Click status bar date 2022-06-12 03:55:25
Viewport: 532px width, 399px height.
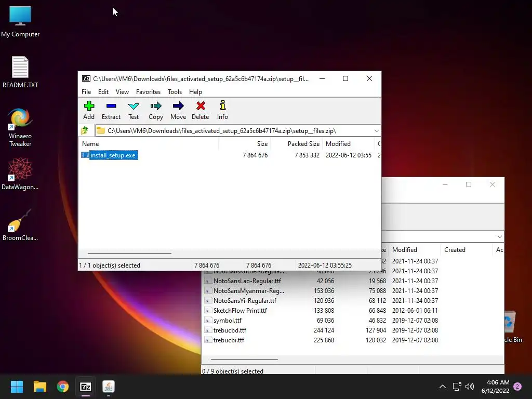[325, 265]
